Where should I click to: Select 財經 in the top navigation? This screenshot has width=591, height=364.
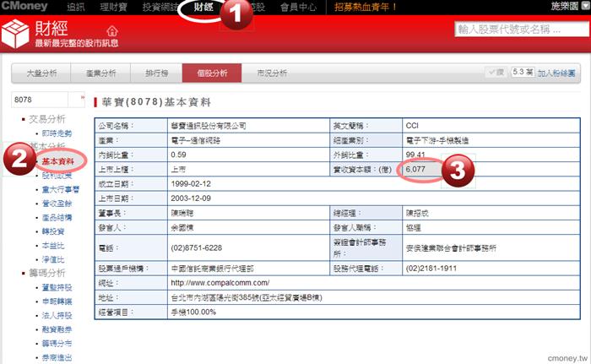click(x=203, y=7)
